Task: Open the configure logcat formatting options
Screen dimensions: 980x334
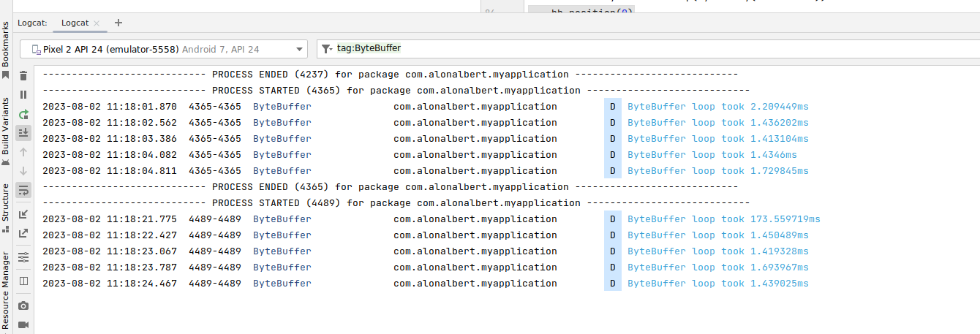Action: [23, 257]
